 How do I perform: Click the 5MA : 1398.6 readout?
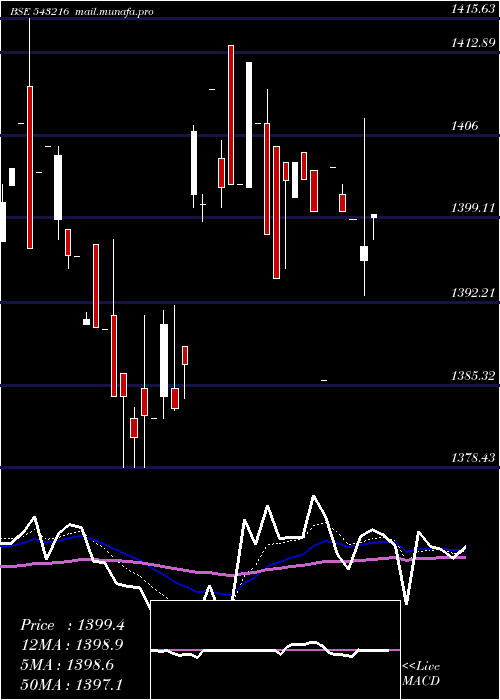tap(67, 665)
